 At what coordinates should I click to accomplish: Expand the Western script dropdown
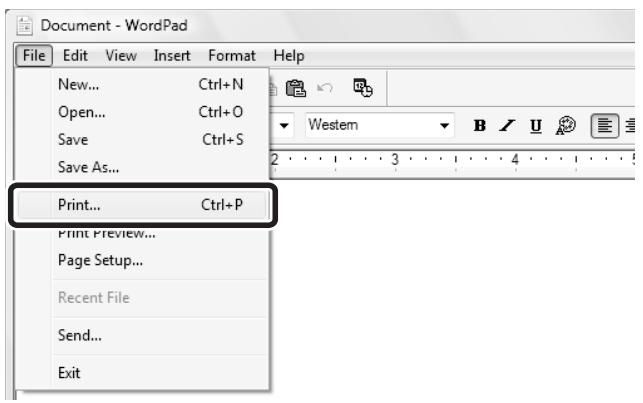click(444, 125)
